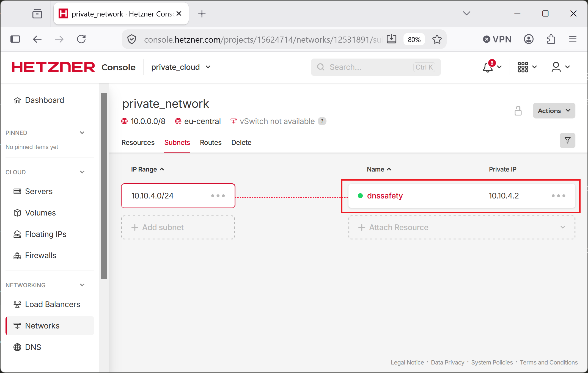Focus the Search input field
Viewport: 588px width, 373px height.
point(376,67)
